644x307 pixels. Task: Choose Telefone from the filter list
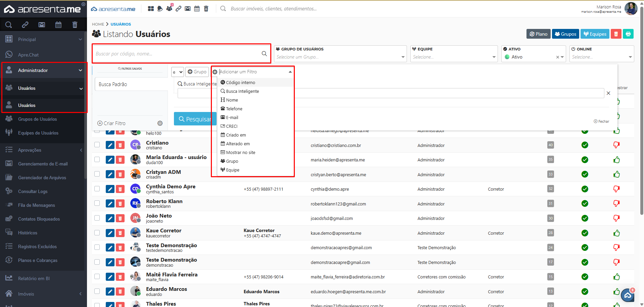pos(234,109)
